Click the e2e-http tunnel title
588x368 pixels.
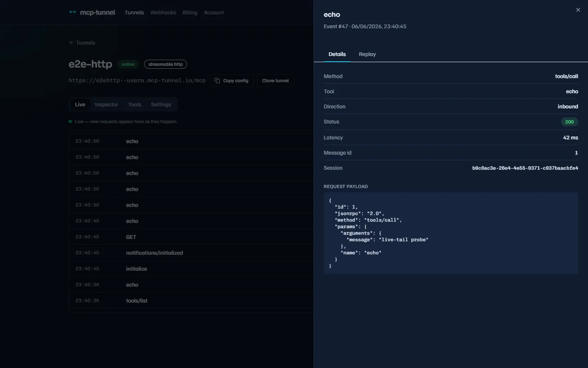tap(90, 64)
